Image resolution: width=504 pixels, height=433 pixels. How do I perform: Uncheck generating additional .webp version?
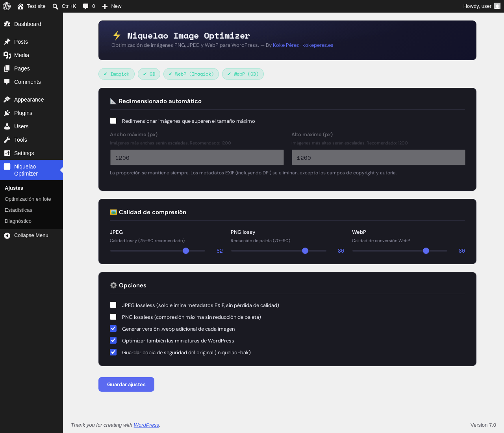(113, 329)
